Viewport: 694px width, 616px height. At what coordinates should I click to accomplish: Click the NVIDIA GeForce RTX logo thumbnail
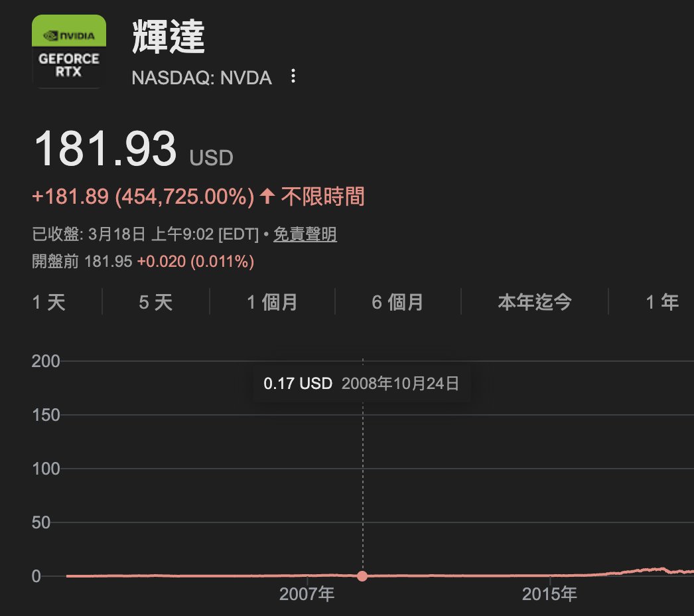click(69, 51)
